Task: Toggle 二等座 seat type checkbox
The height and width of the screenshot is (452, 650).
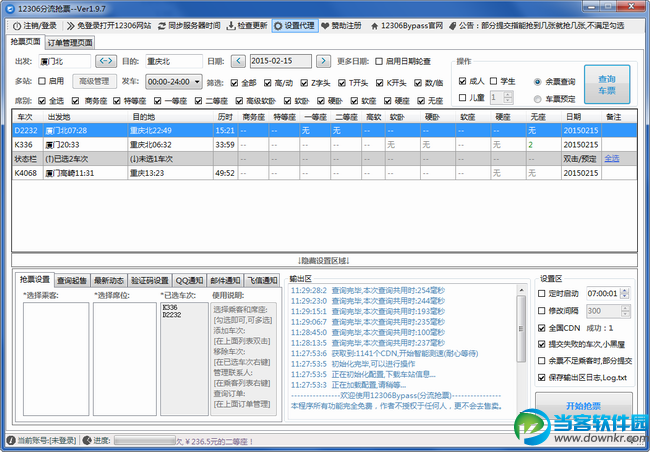Action: point(199,100)
